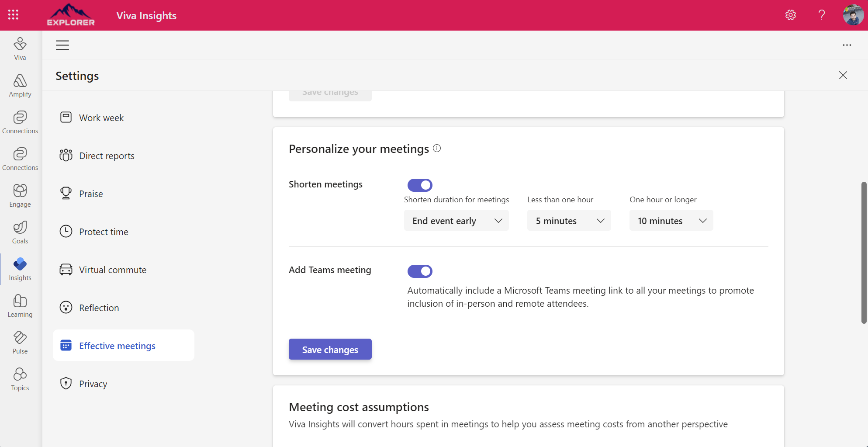Open the End event early dropdown

tap(456, 220)
